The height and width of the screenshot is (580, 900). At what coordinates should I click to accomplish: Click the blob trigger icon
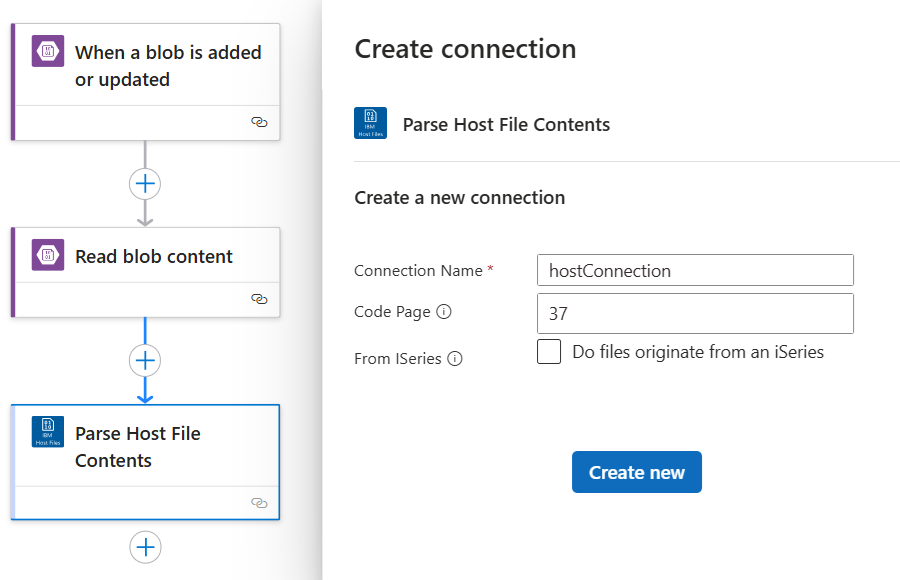[x=48, y=51]
